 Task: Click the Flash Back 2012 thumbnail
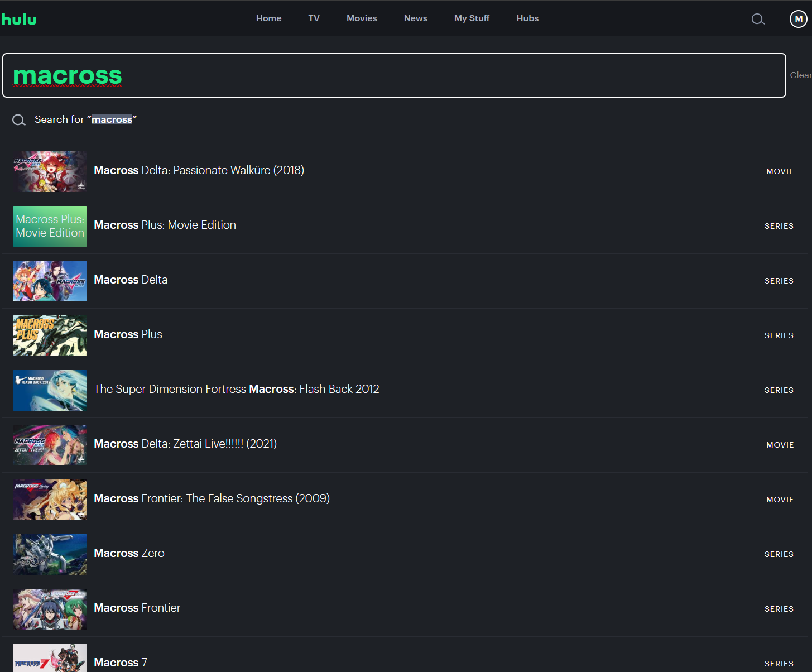[50, 390]
